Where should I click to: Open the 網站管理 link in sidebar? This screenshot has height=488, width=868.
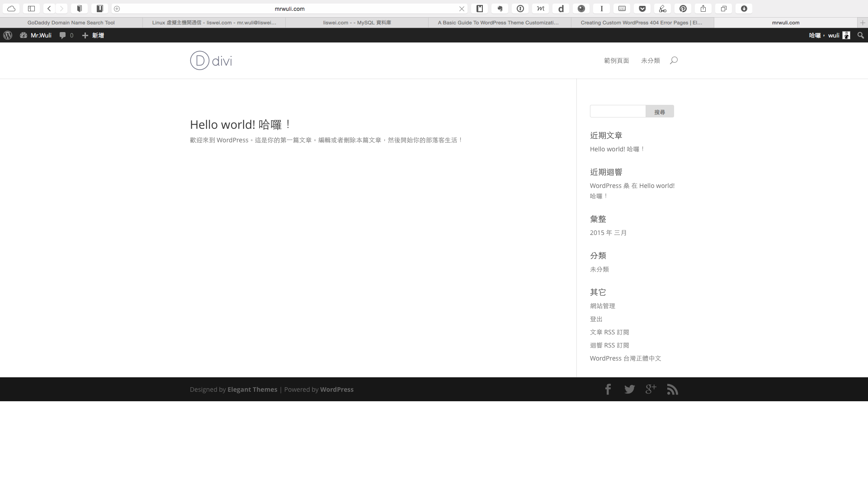[602, 306]
